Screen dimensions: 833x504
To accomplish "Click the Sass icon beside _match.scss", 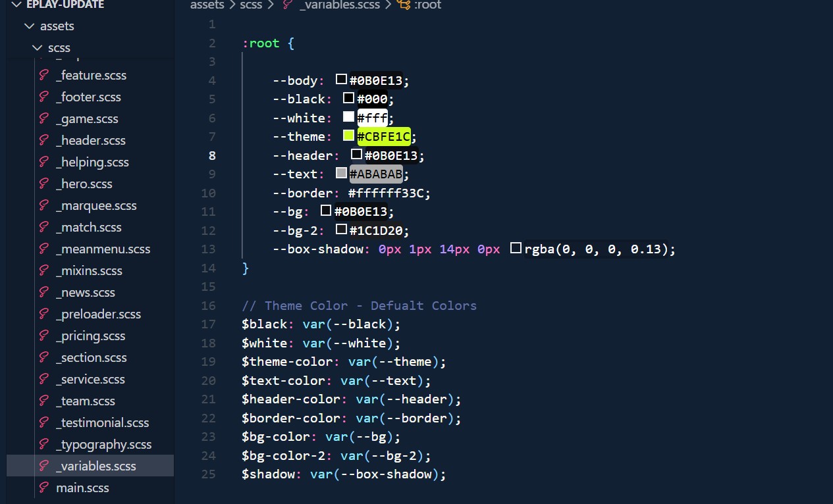I will (x=45, y=227).
